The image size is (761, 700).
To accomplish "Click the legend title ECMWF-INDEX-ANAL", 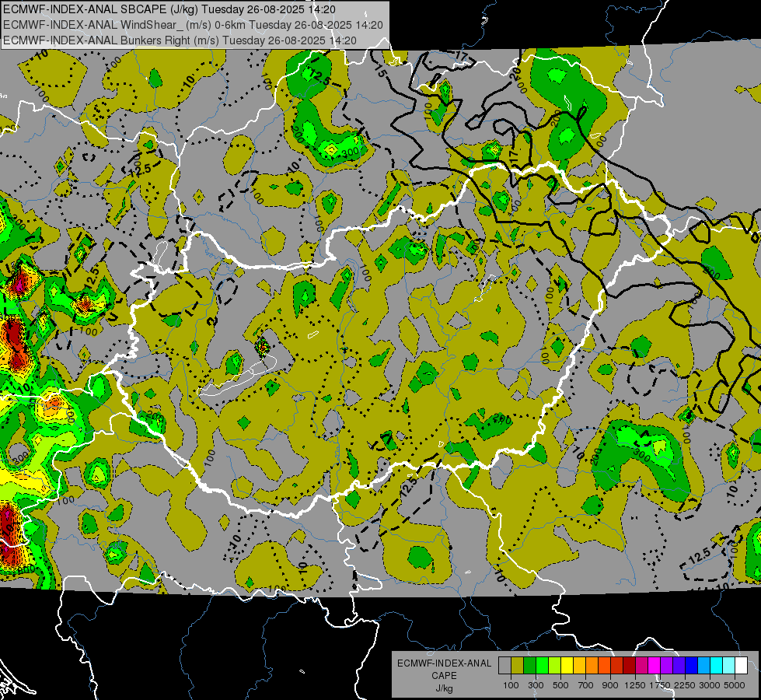I will click(444, 663).
